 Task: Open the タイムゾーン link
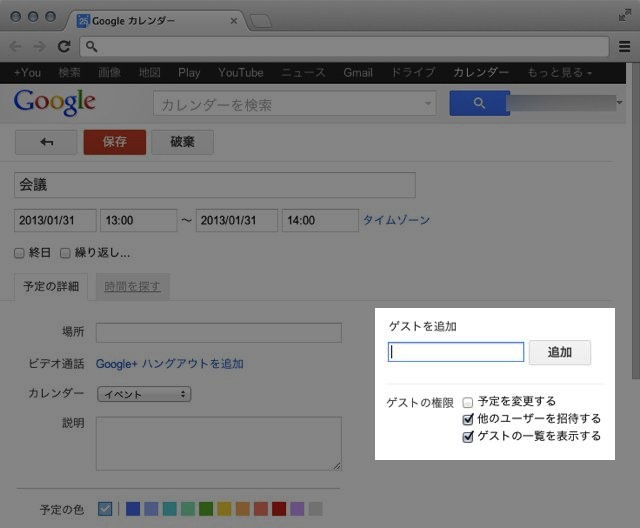pyautogui.click(x=396, y=220)
